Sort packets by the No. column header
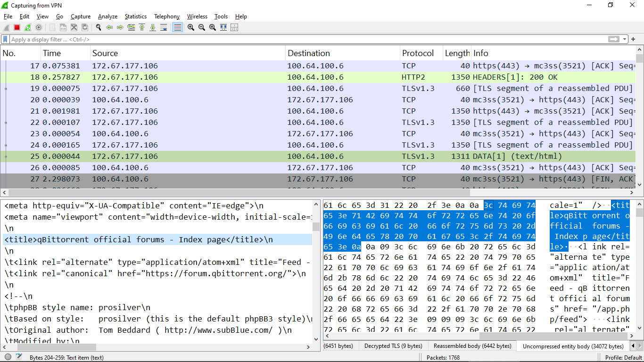 tap(21, 53)
